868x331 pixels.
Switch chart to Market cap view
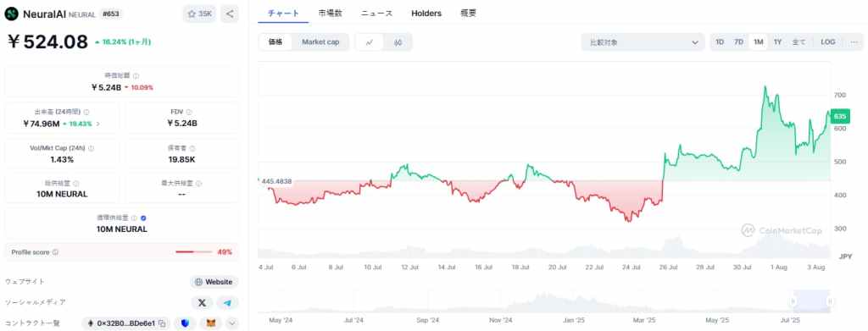(320, 42)
